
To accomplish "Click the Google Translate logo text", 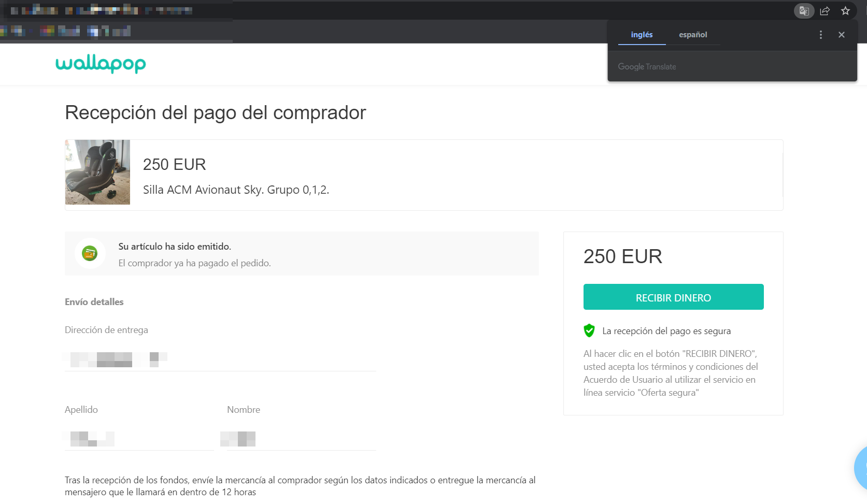I will (x=647, y=67).
